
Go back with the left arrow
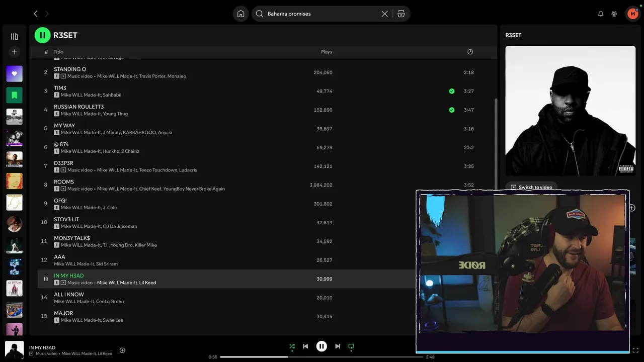35,14
